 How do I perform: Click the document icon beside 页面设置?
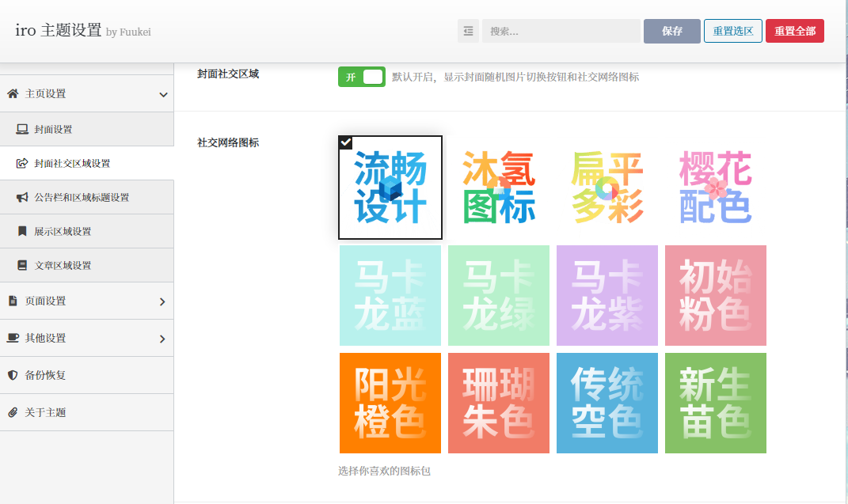(x=13, y=301)
